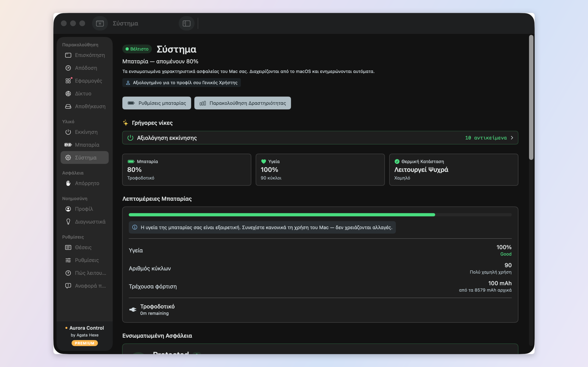Expand the Αξιολόγηση εκκίνησης quick win row
Viewport: 588px width, 367px height.
pyautogui.click(x=320, y=138)
